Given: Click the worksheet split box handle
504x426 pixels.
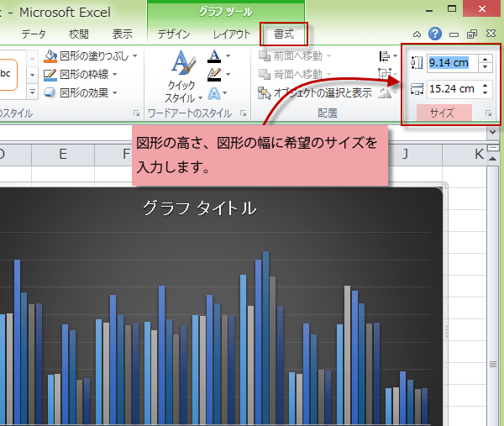Looking at the screenshot, I should point(493,148).
